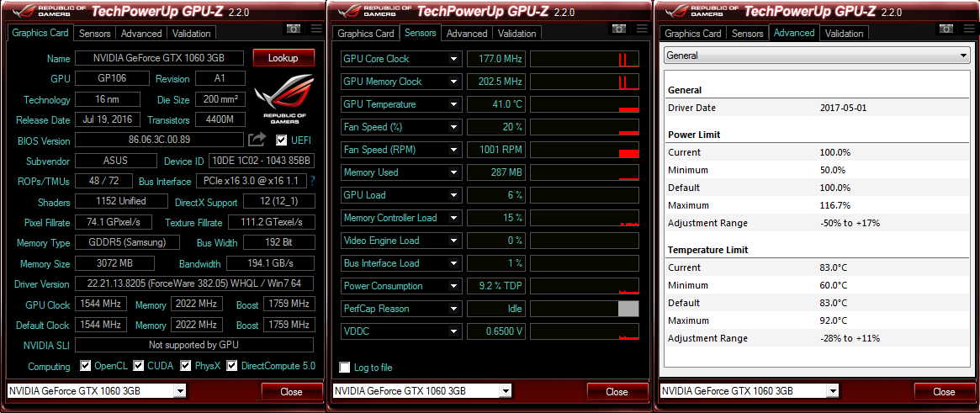Open Bus Interface Load sensor dropdown
This screenshot has width=980, height=413.
[453, 263]
